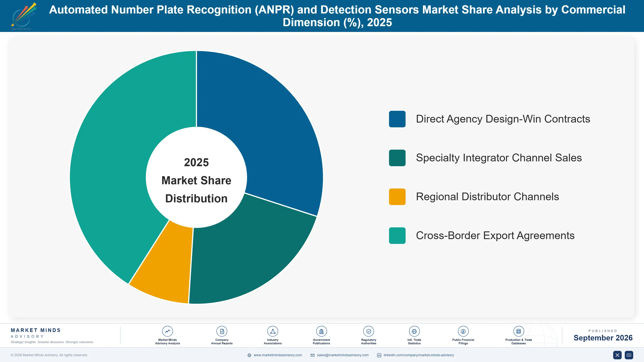Click sales@marketmindsadvisory.com email link
This screenshot has height=362, width=644.
(342, 355)
